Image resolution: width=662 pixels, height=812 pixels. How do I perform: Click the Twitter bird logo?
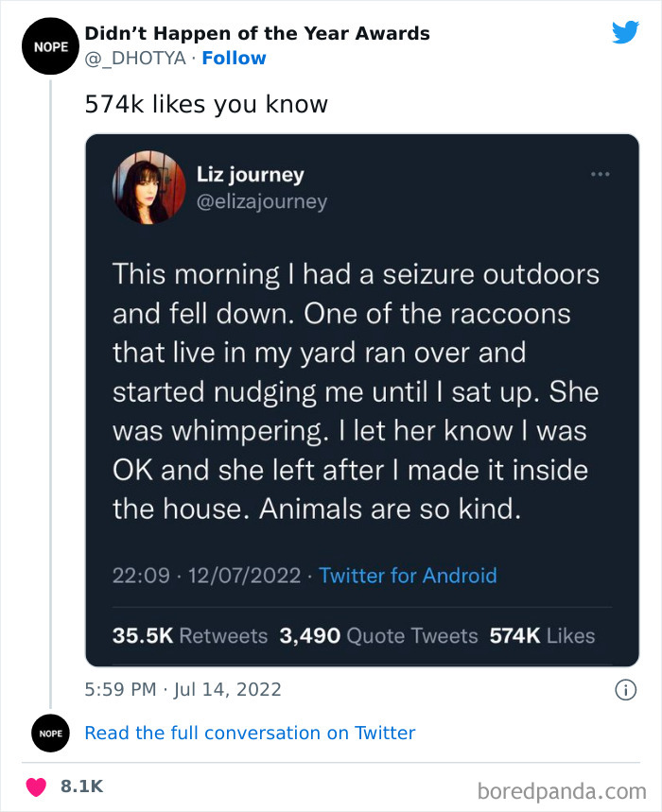click(x=626, y=31)
